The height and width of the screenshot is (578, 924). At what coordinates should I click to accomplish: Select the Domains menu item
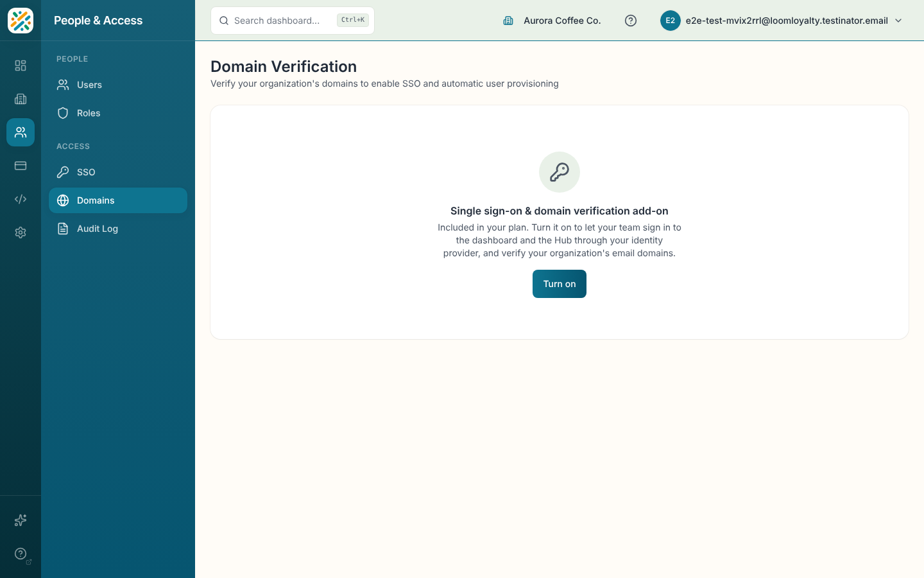pos(118,200)
